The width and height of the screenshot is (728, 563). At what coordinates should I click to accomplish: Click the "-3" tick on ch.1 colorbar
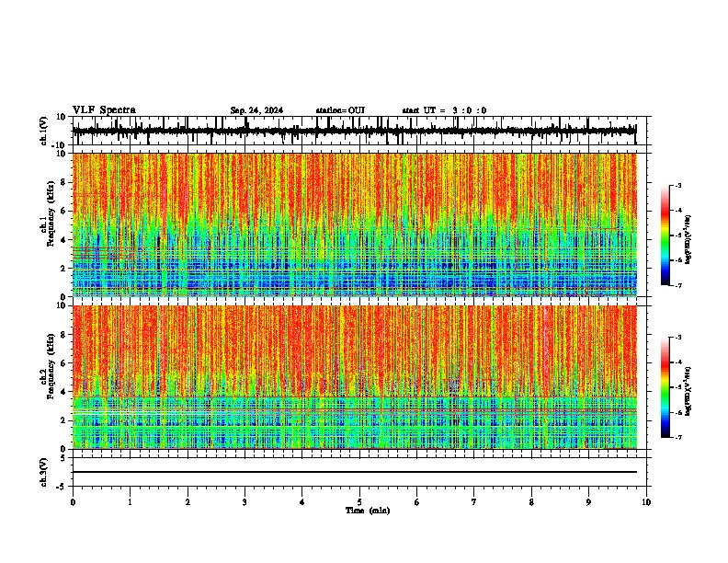(677, 185)
